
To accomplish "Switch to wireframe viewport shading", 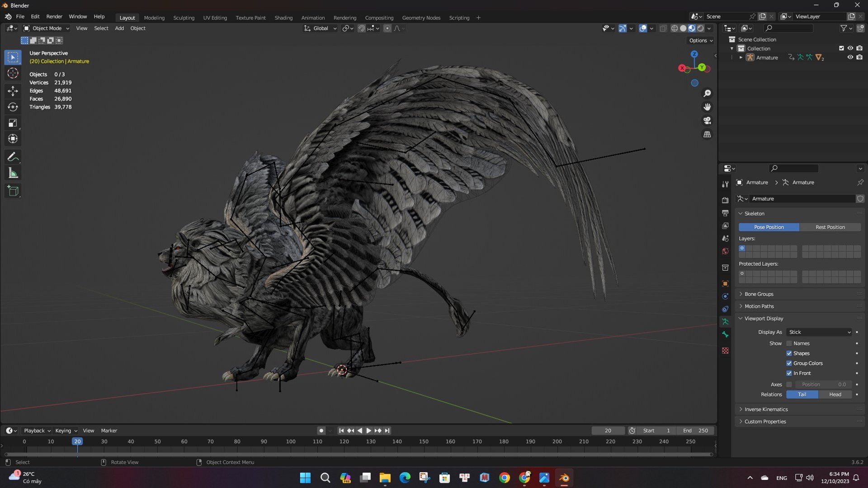I will (674, 28).
